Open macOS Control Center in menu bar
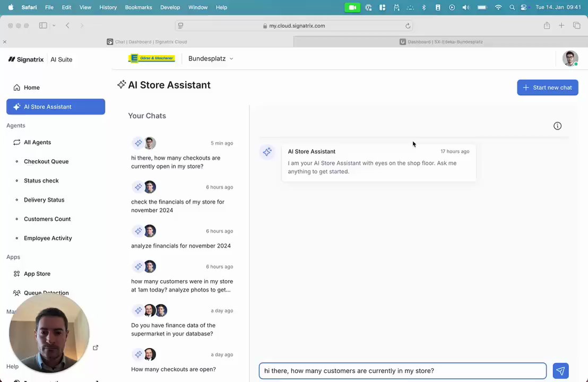Screen dimensions: 588x382 pos(523,7)
